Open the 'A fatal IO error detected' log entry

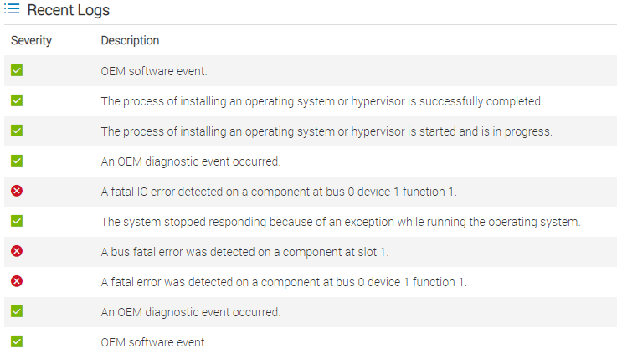(279, 192)
